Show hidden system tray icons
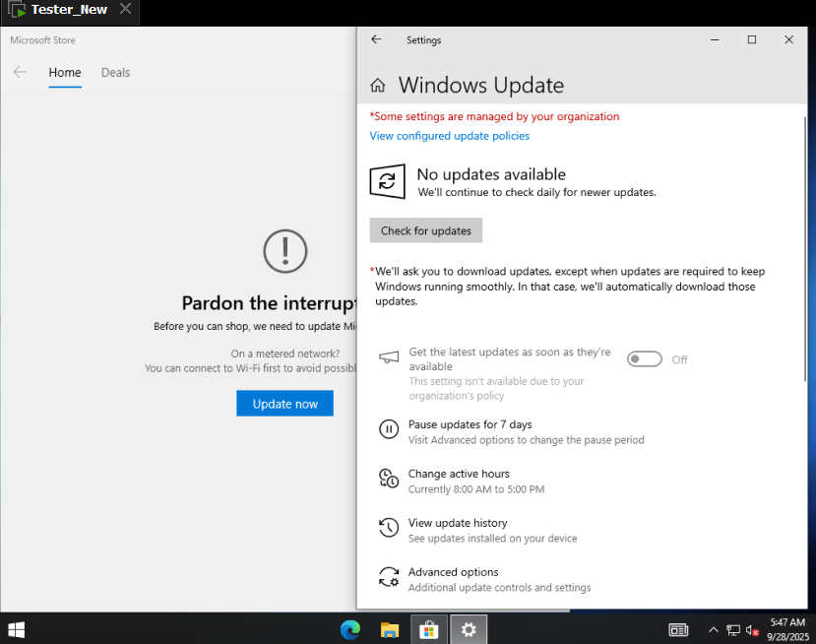 click(714, 630)
